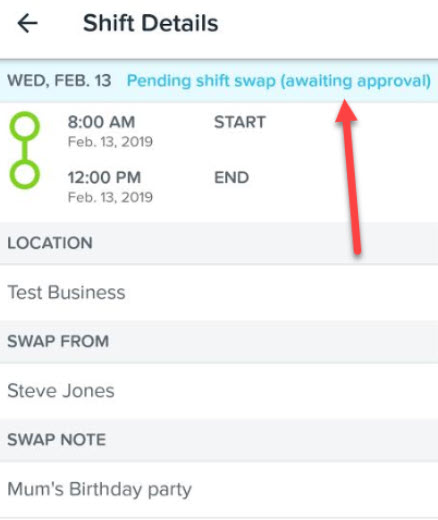Image resolution: width=438 pixels, height=520 pixels.
Task: Click the red annotation arrow
Action: [x=349, y=177]
